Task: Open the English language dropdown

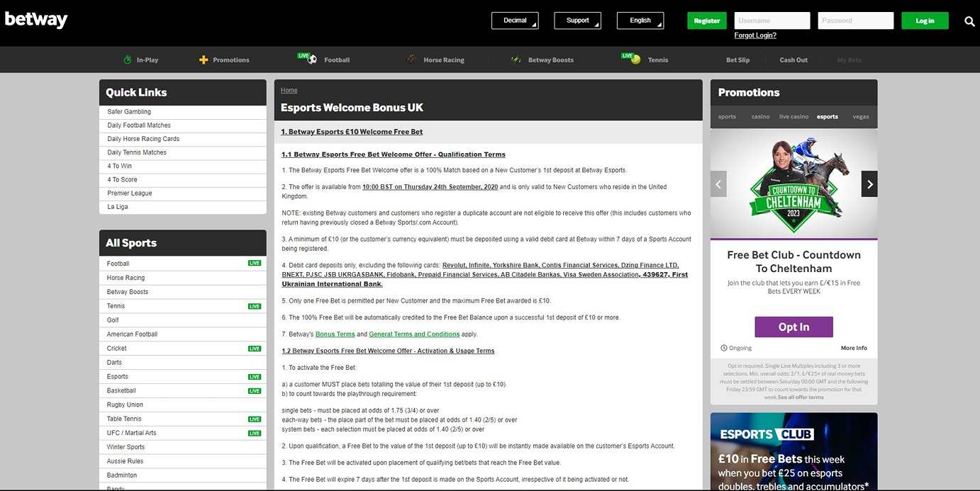Action: pos(640,21)
